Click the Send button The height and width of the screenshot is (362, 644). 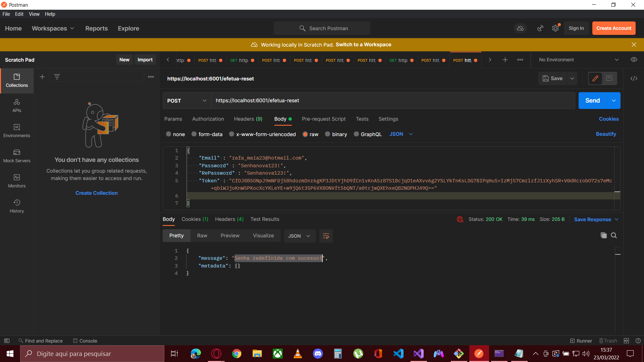(x=593, y=101)
